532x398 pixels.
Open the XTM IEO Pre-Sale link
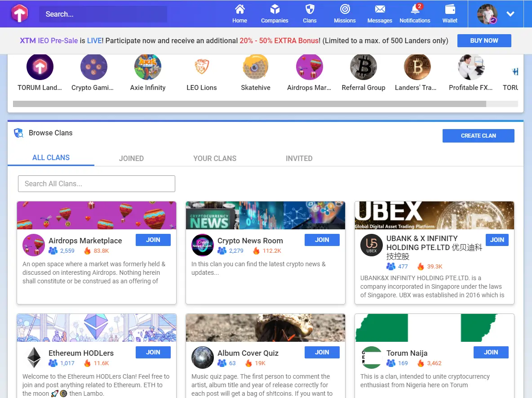49,41
